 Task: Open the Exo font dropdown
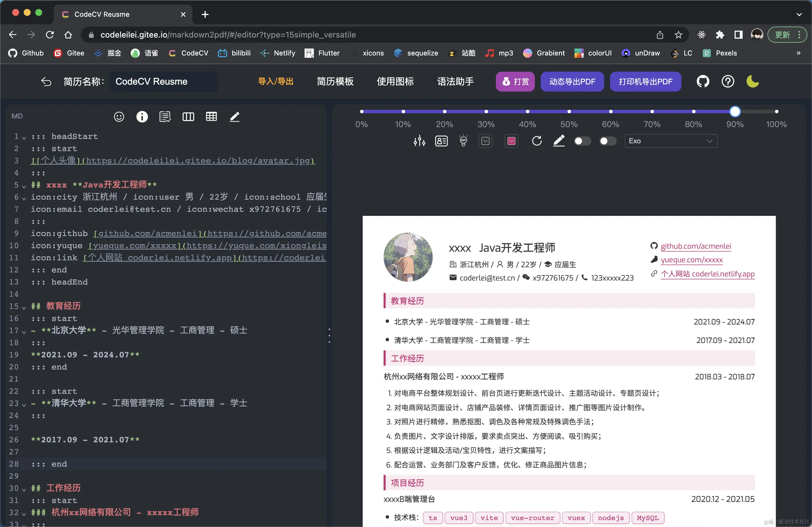click(670, 141)
